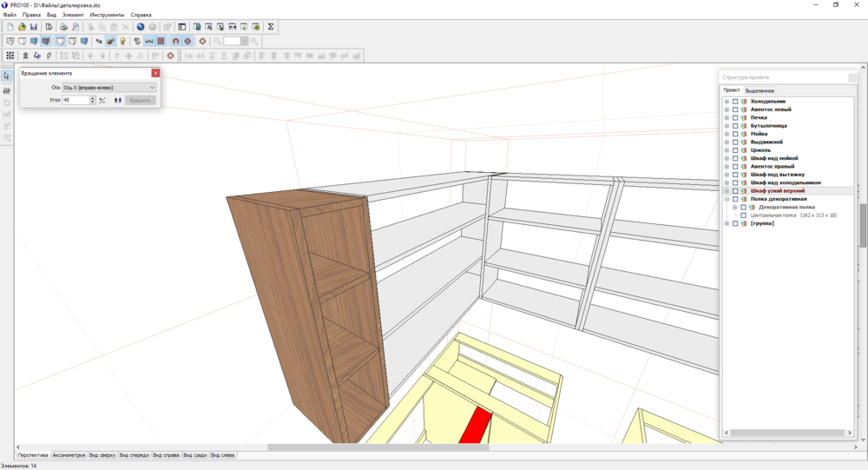
Task: Select the arrow pointer tool in left sidebar
Action: click(x=7, y=76)
